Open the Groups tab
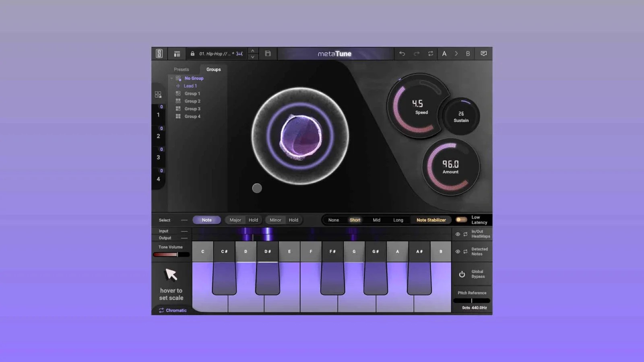The image size is (644, 362). coord(213,69)
